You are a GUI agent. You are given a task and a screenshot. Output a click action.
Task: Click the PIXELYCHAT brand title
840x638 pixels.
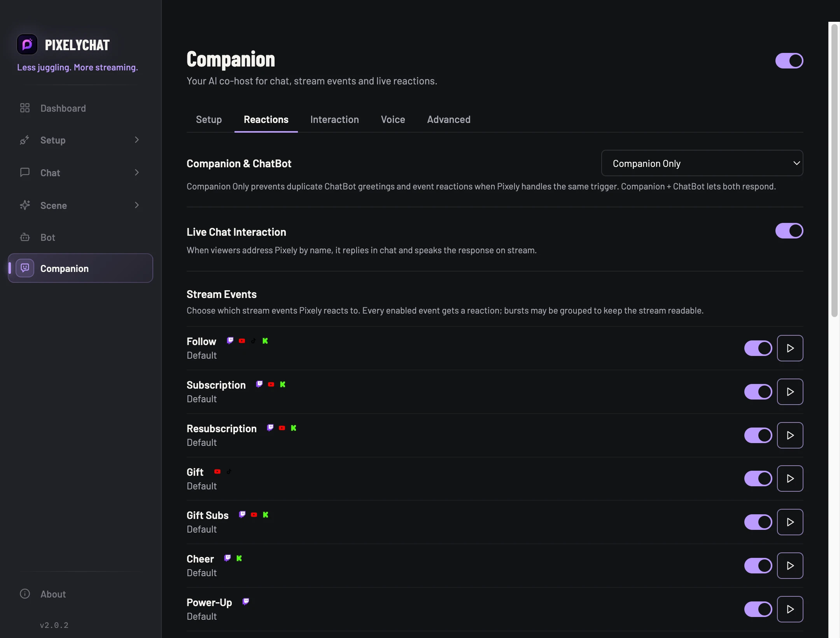click(77, 45)
